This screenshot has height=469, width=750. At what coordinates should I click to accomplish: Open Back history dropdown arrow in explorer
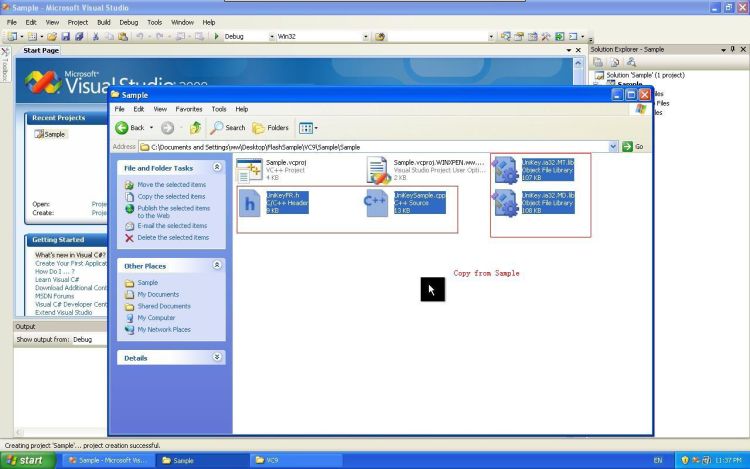point(151,128)
